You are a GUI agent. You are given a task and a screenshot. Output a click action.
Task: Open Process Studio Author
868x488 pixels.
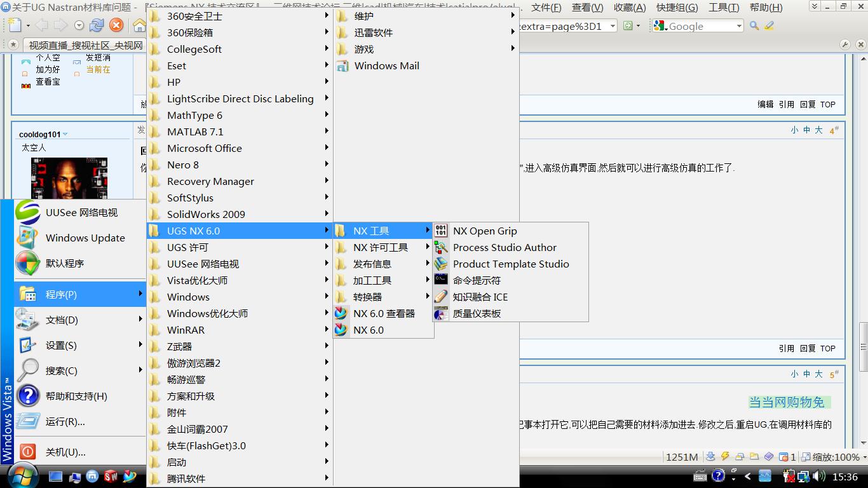click(x=510, y=247)
